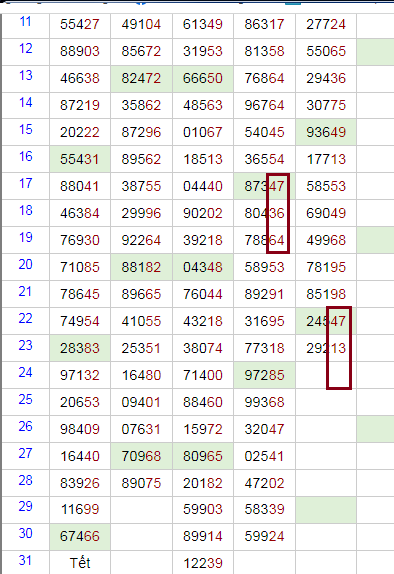Click the green cell 70968

[x=141, y=456]
